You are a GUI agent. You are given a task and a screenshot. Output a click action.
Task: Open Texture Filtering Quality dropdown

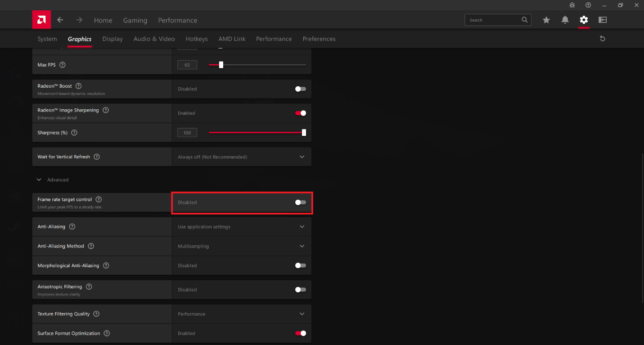[242, 314]
